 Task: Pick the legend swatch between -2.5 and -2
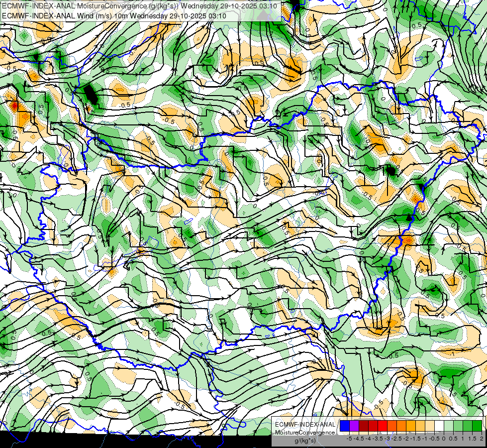click(x=401, y=426)
